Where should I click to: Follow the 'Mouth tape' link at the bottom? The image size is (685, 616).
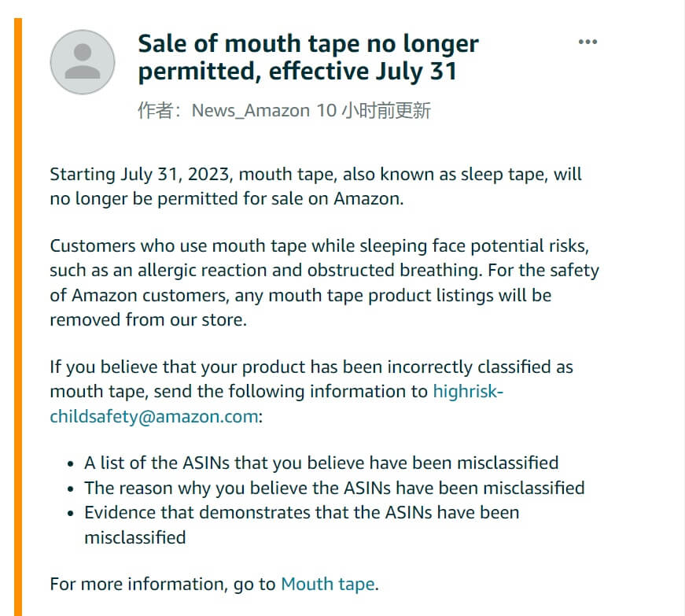[x=328, y=584]
